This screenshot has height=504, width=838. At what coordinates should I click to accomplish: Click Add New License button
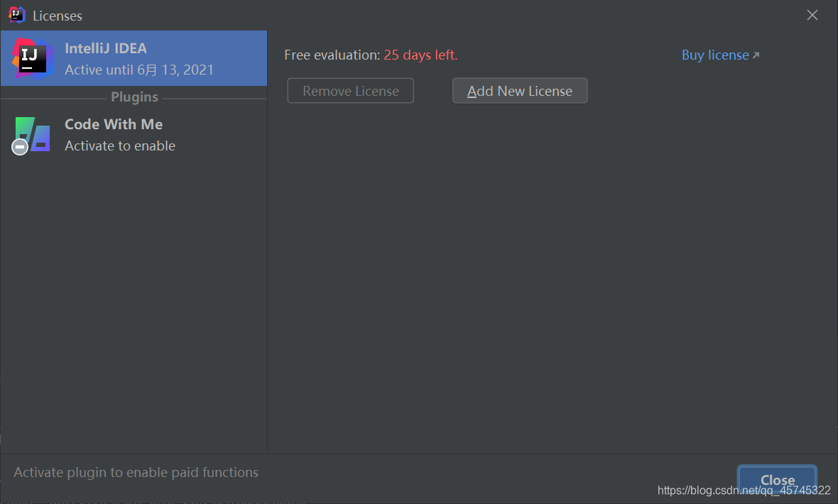[x=519, y=91]
